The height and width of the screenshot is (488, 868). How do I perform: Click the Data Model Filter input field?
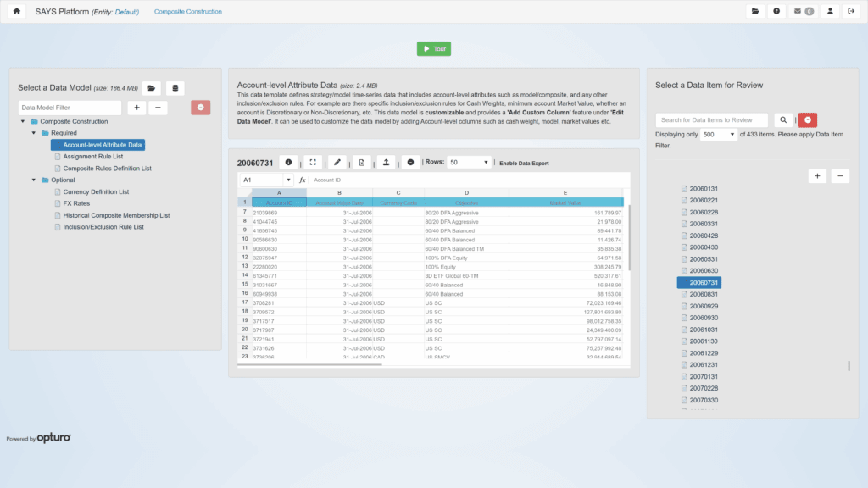tap(70, 108)
